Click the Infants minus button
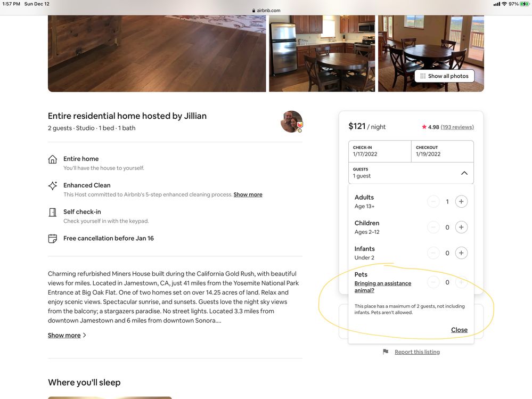This screenshot has width=532, height=399. click(433, 253)
